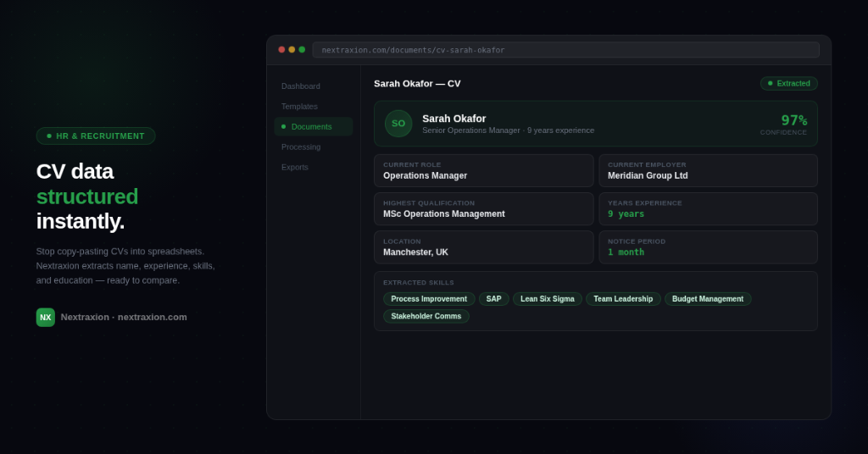Click the SO avatar circle
Viewport: 868px width, 454px height.
(398, 124)
